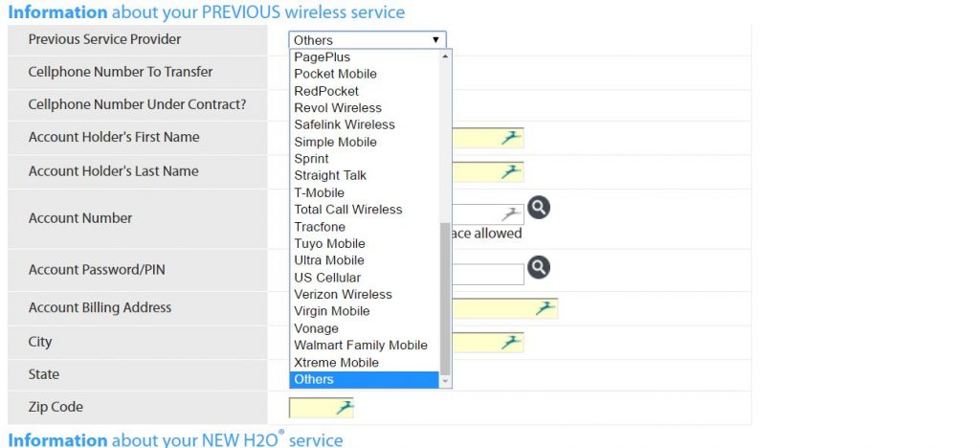Viewport: 980px width, 448px height.
Task: Click the autofill icon in Last Name field
Action: pos(511,171)
